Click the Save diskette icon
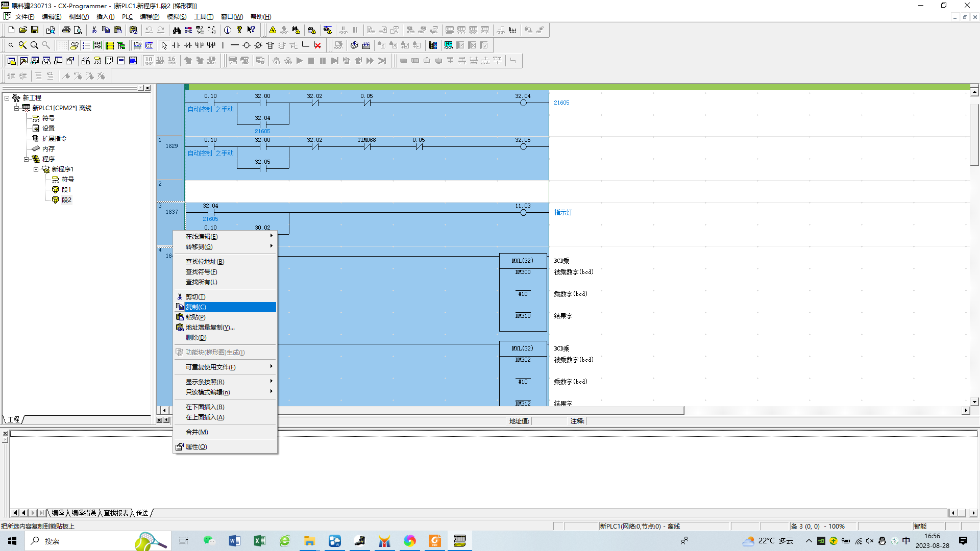Viewport: 980px width, 551px height. [35, 30]
